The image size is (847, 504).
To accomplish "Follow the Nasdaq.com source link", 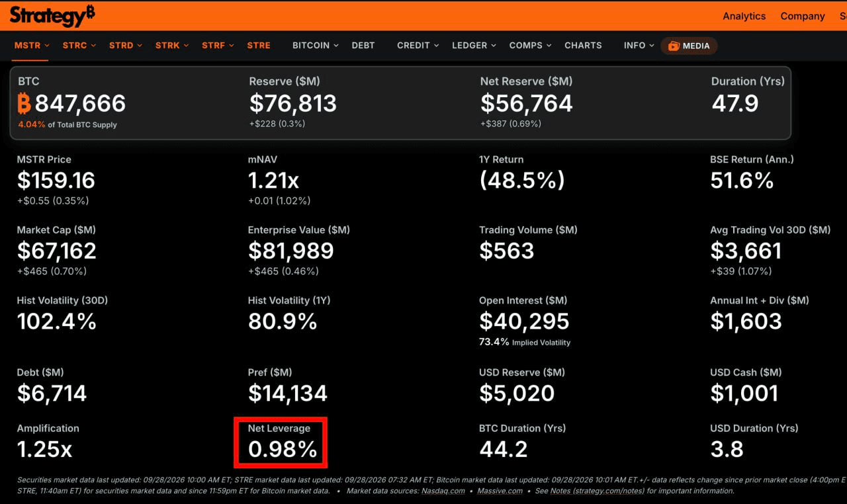I will click(443, 491).
